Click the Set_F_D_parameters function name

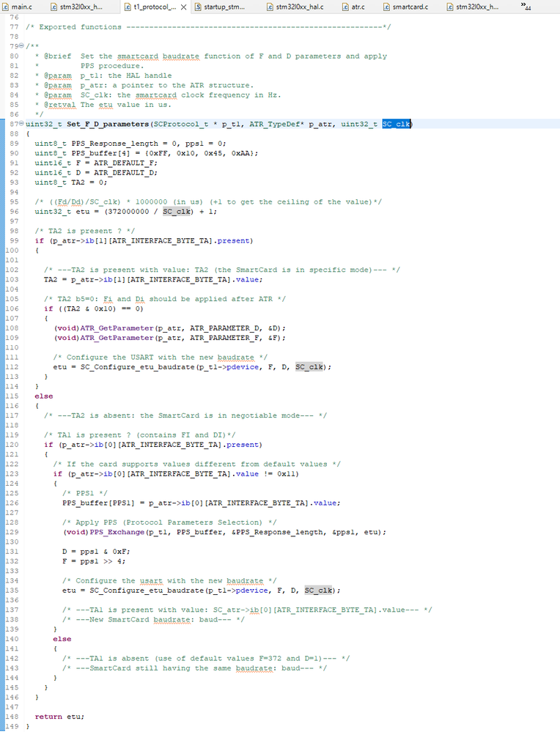[108, 124]
